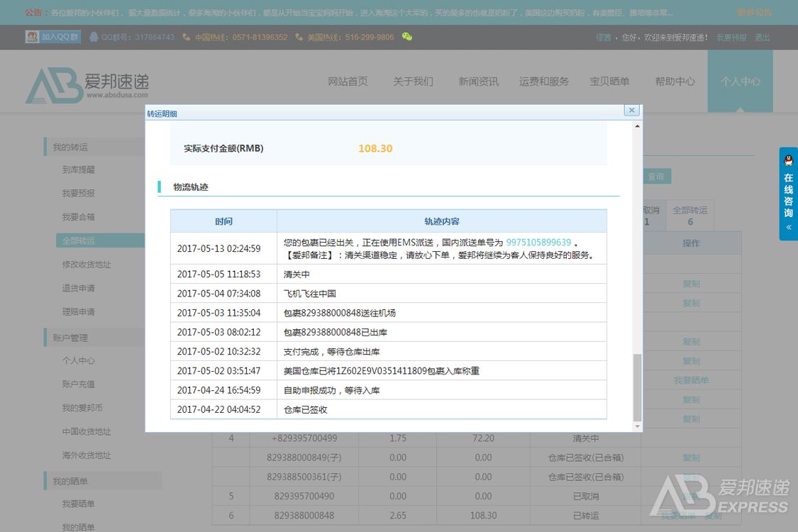Viewport: 798px width, 532px height.
Task: Click the QQ penguin on 在线咨询 panel
Action: 788,160
